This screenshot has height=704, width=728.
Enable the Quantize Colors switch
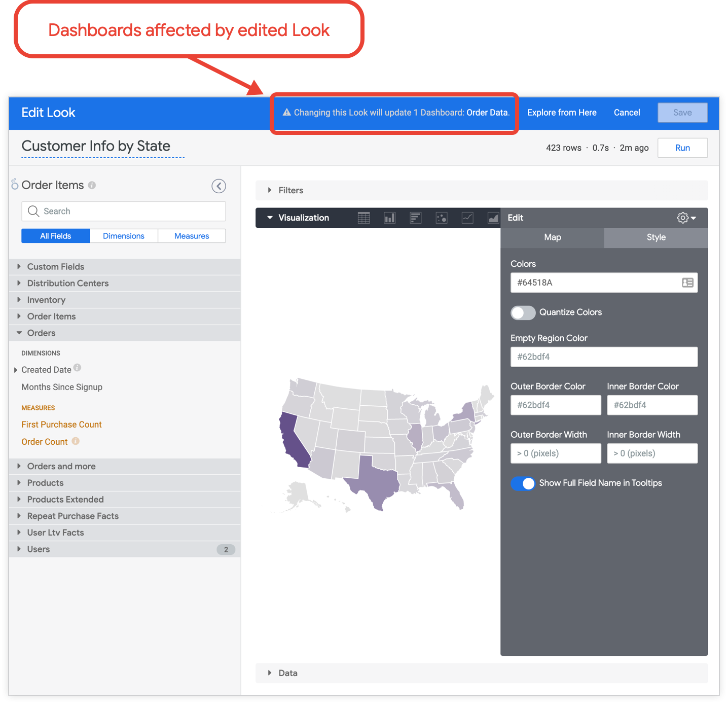(x=523, y=313)
